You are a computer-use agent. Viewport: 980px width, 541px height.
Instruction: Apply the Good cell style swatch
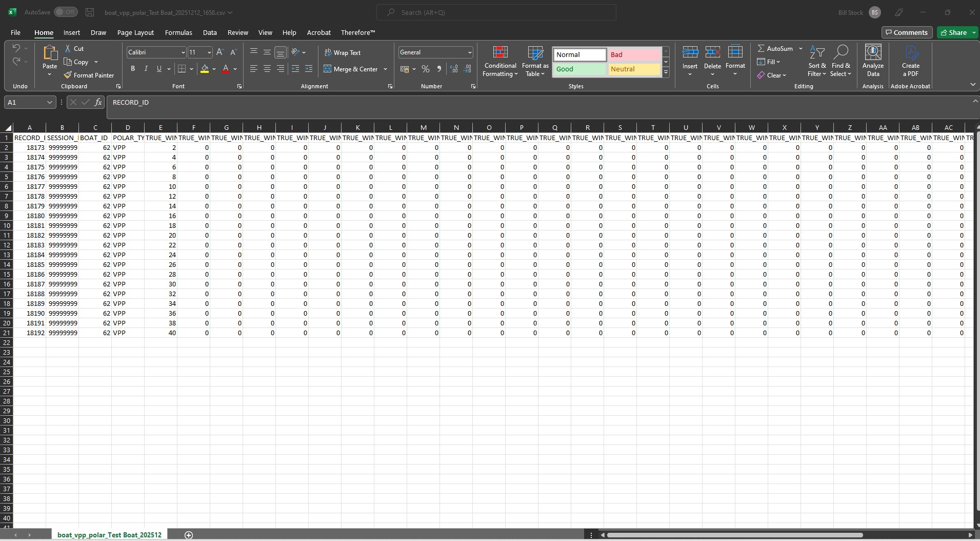coord(579,69)
